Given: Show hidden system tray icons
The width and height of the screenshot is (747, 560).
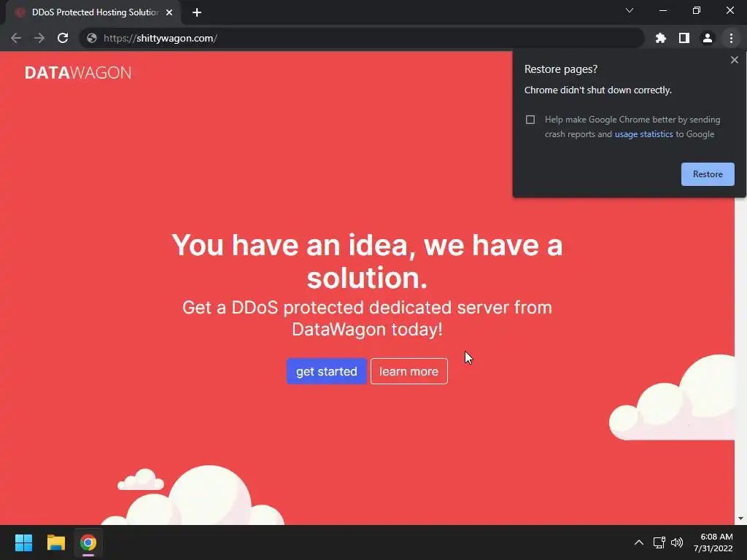Looking at the screenshot, I should (x=639, y=542).
